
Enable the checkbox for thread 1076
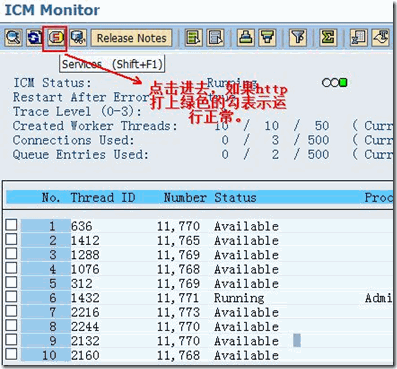(11, 268)
